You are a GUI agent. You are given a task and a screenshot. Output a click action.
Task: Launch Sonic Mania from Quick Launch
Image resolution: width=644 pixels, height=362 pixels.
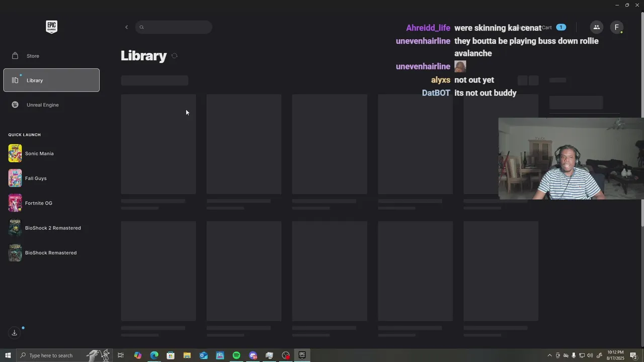39,153
